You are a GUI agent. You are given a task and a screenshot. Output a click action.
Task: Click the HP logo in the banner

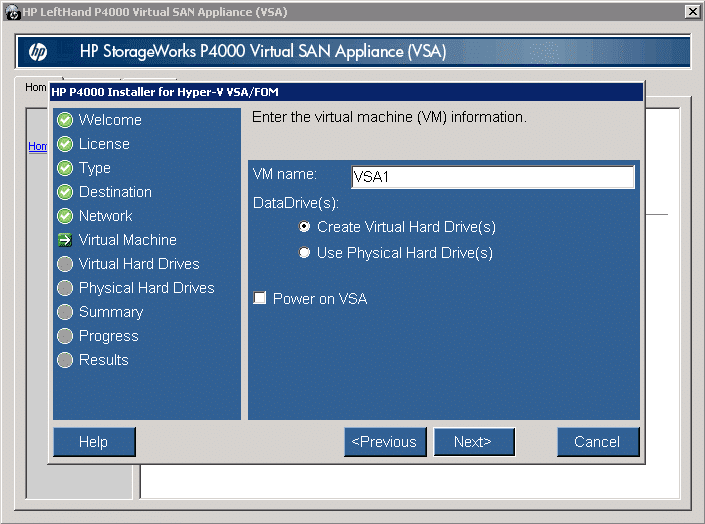click(x=38, y=52)
